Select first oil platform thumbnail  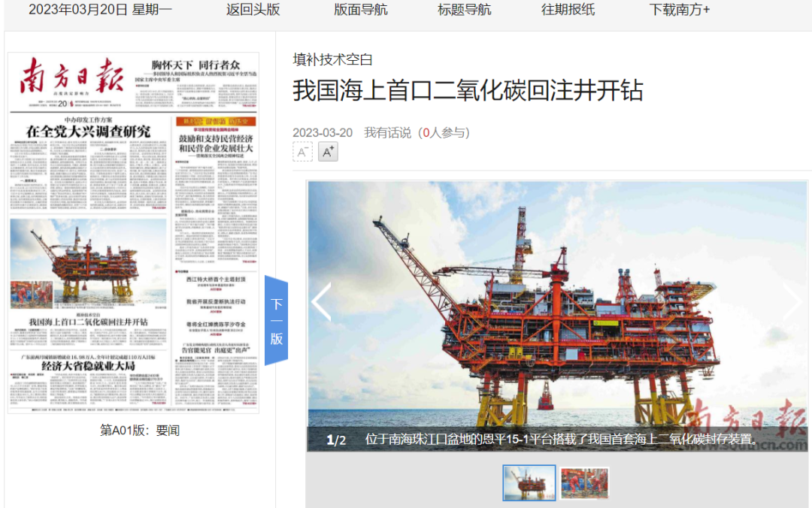point(529,482)
